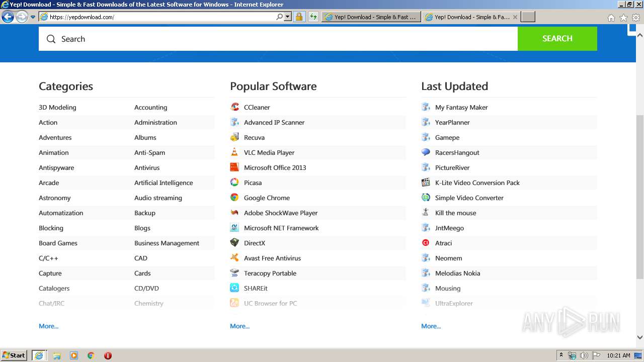Click the page vertical scrollbar thumb
Screen dimensions: 644x362
[x=640, y=197]
